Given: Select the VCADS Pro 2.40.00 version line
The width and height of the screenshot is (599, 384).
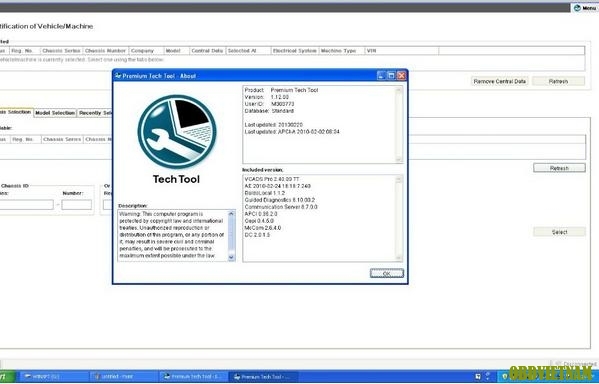Looking at the screenshot, I should point(272,179).
